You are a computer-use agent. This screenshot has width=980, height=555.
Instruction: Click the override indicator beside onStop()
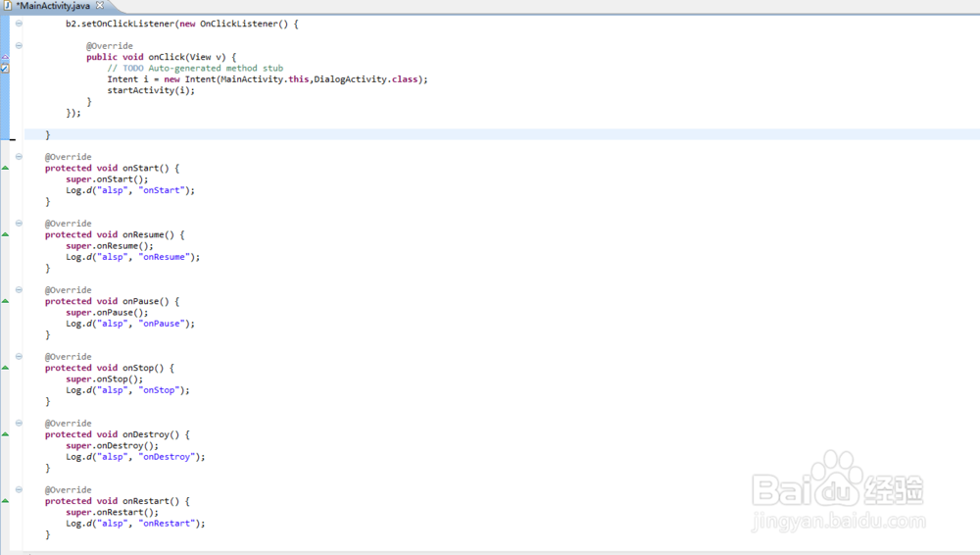(x=5, y=368)
